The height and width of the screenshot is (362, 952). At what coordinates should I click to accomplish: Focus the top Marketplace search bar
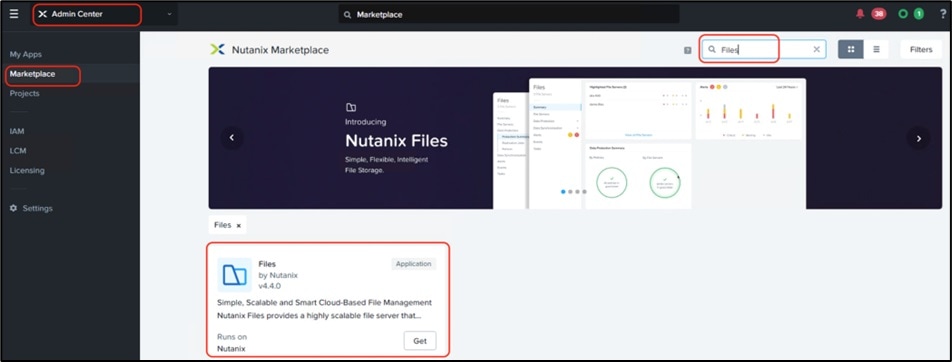click(x=509, y=15)
